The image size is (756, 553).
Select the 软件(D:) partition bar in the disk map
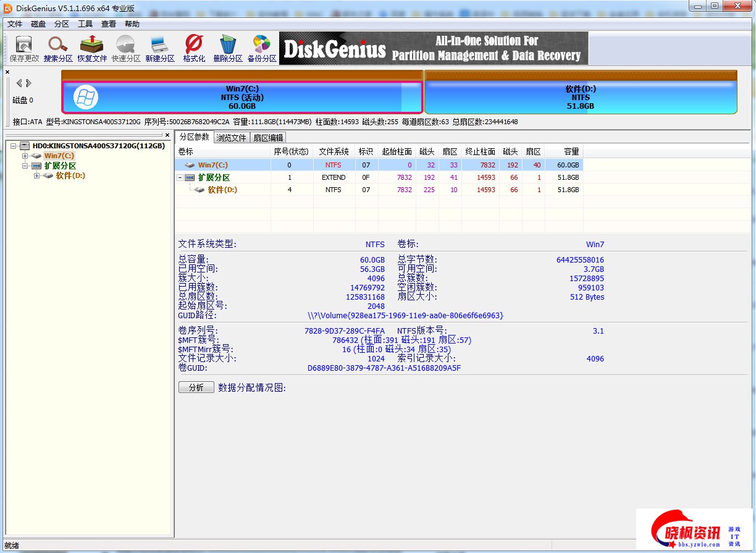pyautogui.click(x=580, y=97)
